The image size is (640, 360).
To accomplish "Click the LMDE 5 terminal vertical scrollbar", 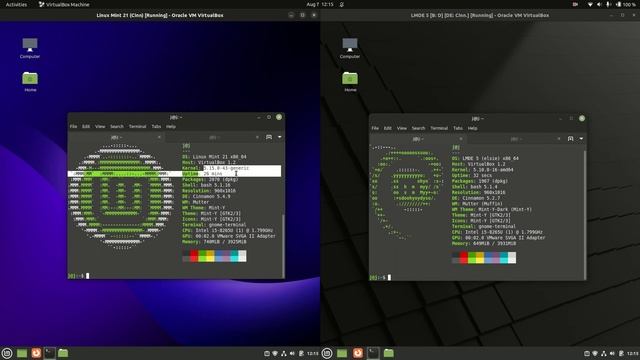I will coord(584,214).
